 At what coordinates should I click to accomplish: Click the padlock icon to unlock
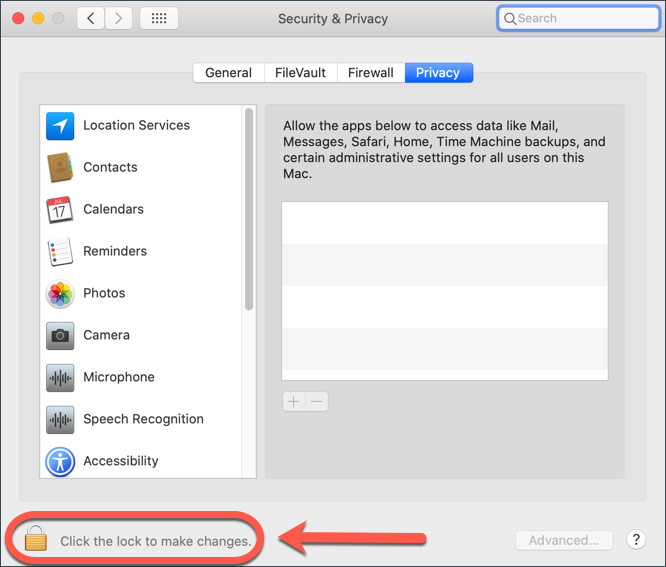click(x=36, y=537)
